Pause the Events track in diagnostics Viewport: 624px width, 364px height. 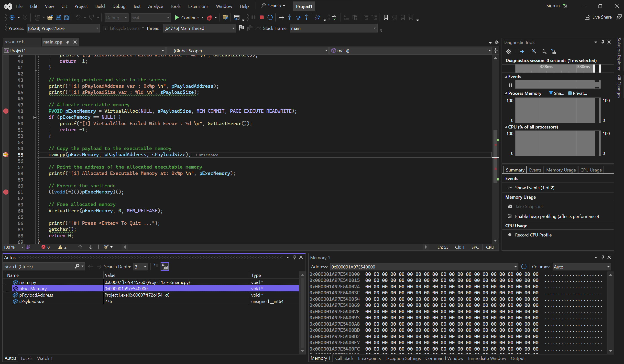pyautogui.click(x=510, y=85)
